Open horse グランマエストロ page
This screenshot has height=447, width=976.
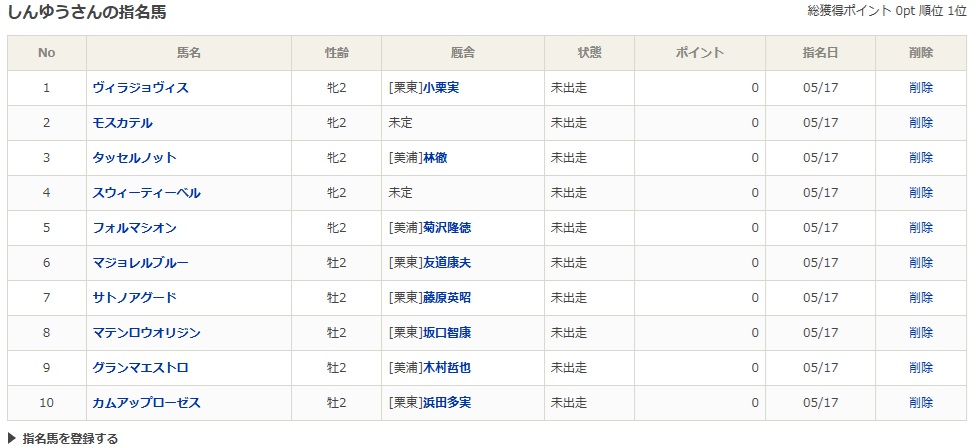coord(140,368)
